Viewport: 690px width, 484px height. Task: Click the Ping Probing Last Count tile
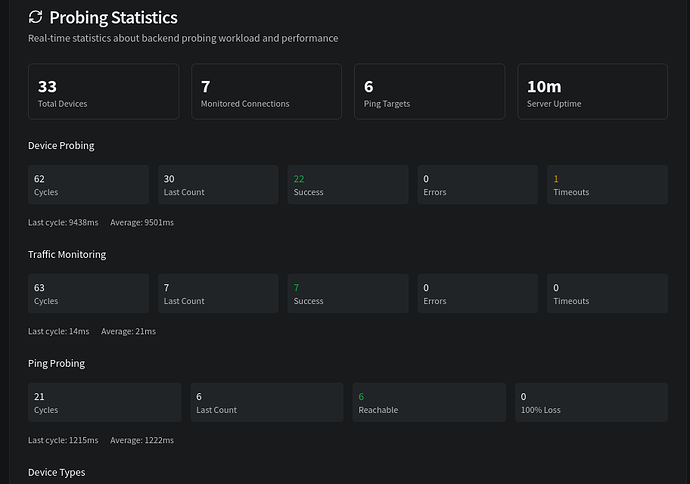[266, 403]
